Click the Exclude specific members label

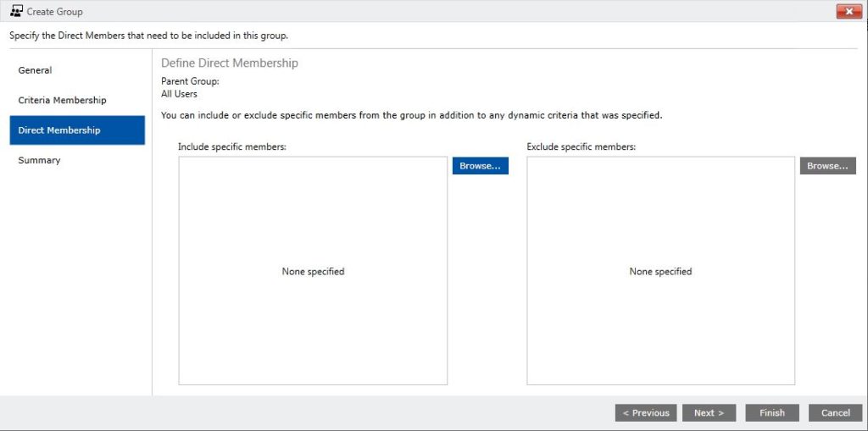click(x=581, y=147)
